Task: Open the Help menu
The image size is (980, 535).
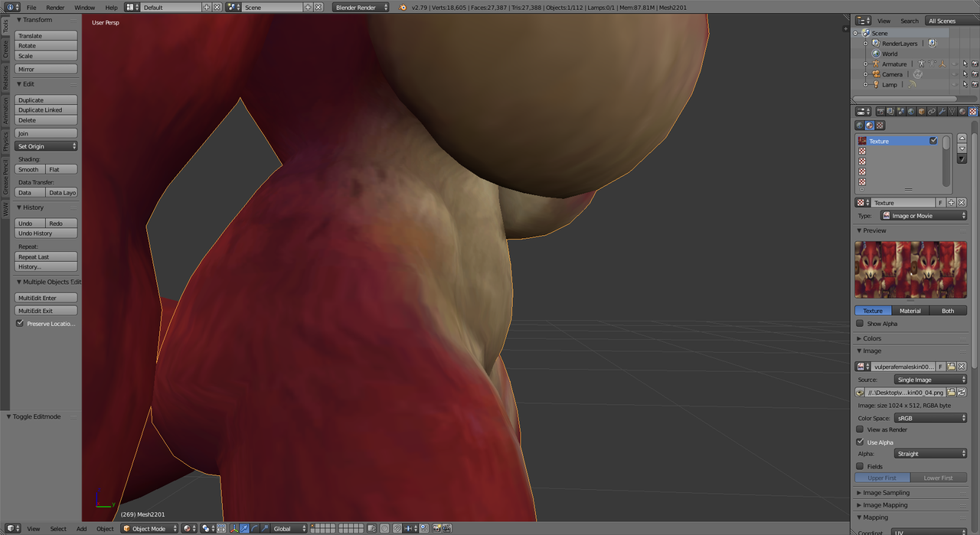Action: (111, 8)
